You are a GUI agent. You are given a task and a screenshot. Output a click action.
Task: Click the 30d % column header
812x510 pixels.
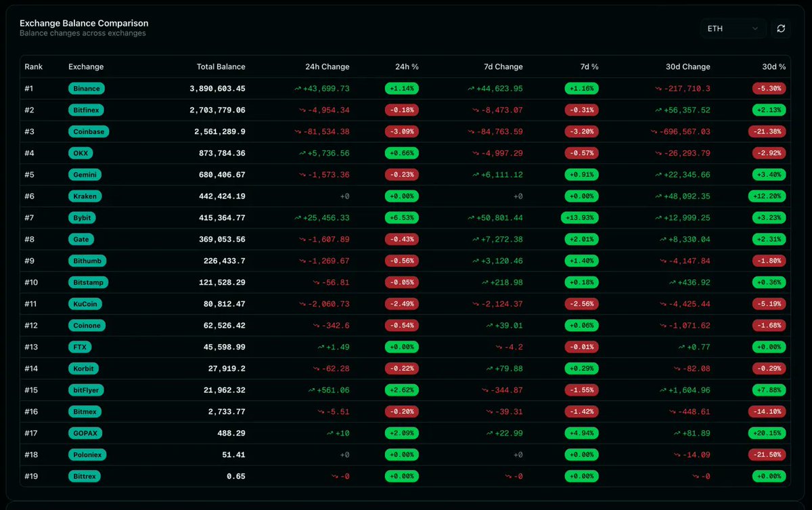[x=774, y=67]
